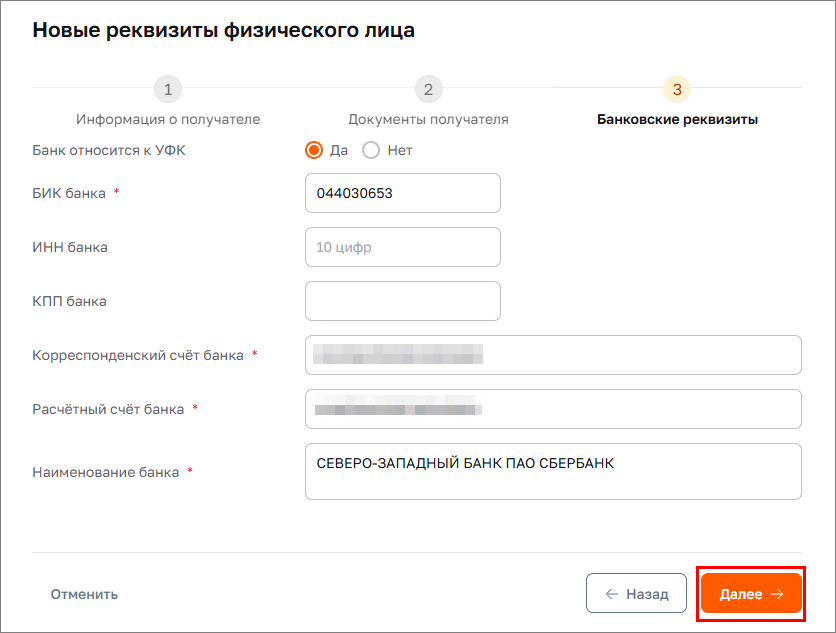Click the Отменить link
The height and width of the screenshot is (633, 836).
[84, 593]
